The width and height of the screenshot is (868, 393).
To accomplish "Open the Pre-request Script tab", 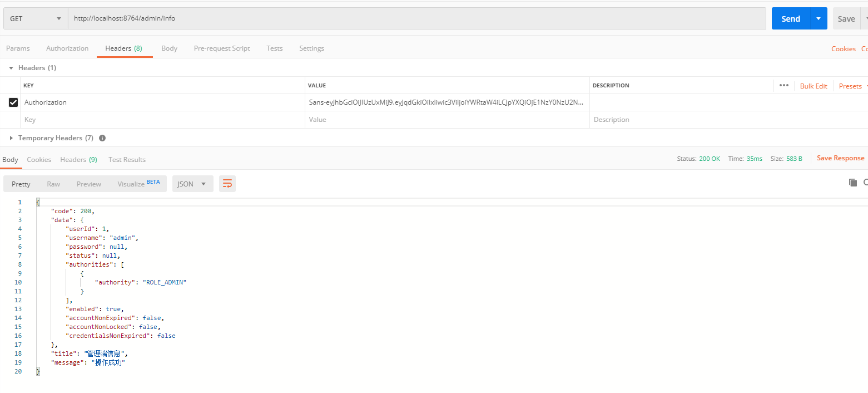I will pos(222,48).
